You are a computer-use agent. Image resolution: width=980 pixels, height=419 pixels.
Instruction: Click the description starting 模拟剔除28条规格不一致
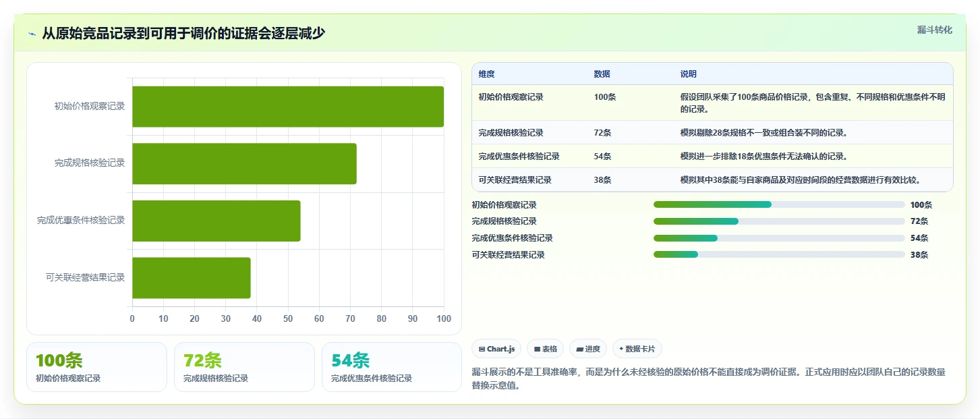pyautogui.click(x=764, y=133)
